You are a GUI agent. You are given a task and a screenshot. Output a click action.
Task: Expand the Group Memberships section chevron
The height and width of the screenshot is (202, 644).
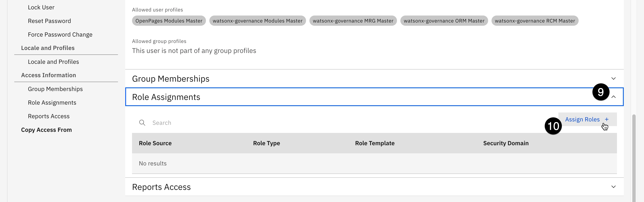click(613, 79)
